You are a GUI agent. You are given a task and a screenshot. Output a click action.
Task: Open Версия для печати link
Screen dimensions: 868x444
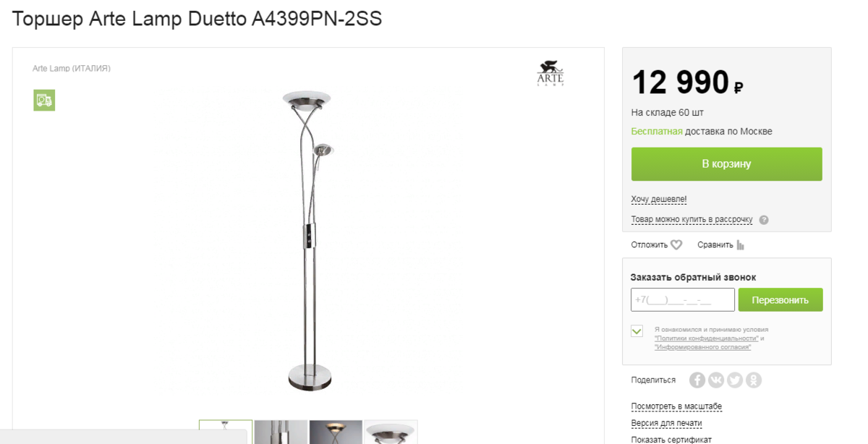coord(667,423)
